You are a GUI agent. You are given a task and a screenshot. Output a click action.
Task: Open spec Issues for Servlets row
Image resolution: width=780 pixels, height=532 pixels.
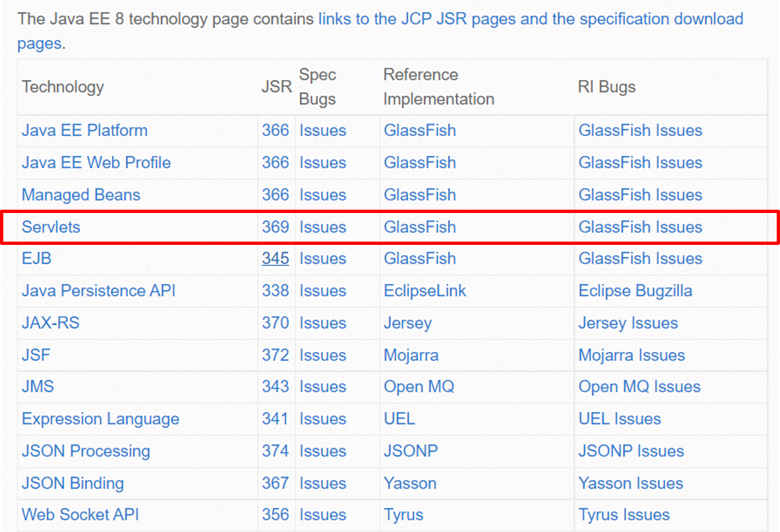click(x=323, y=227)
